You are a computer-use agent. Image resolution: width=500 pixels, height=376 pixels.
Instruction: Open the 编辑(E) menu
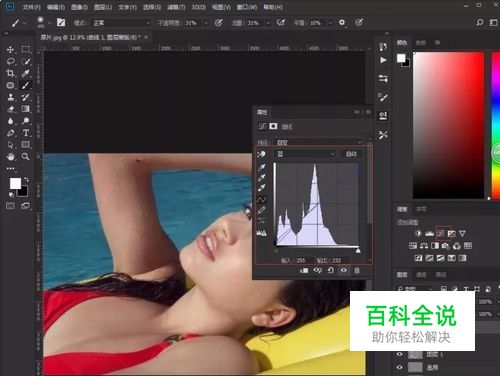pos(56,7)
